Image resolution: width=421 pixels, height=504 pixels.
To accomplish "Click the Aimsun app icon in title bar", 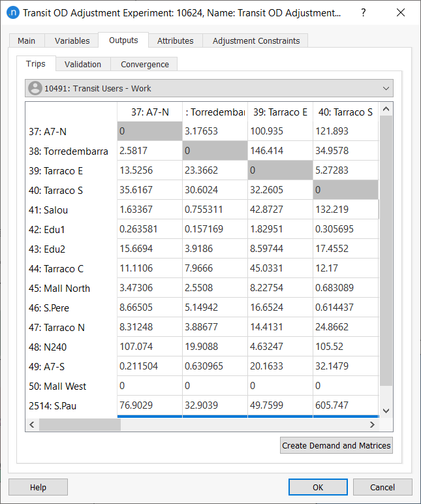I will 13,13.
